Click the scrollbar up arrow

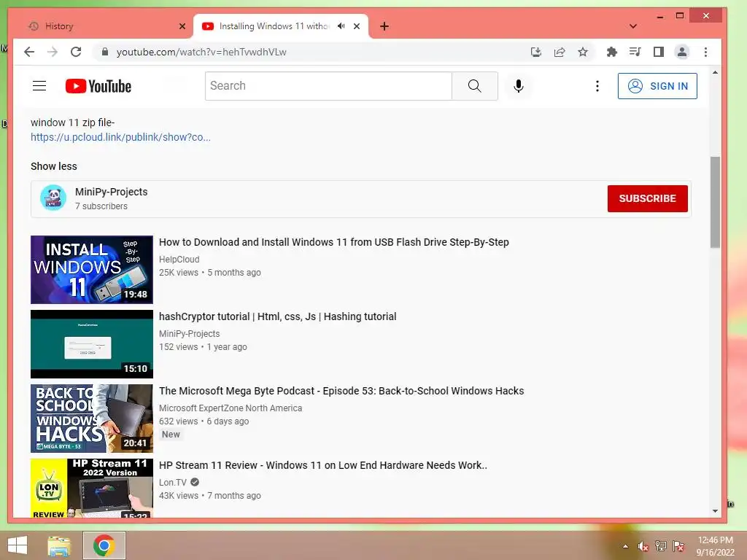tap(715, 72)
